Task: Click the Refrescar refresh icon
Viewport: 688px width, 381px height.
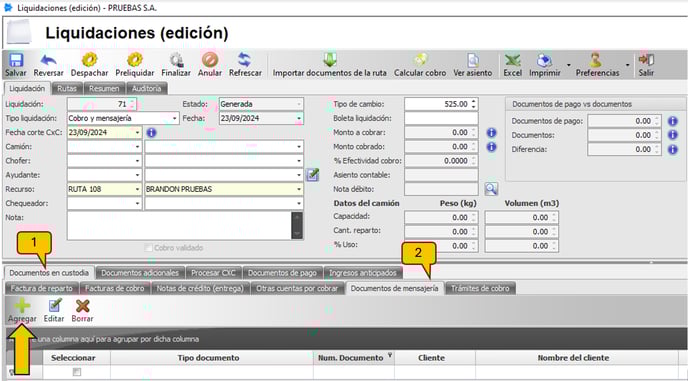Action: [x=244, y=60]
